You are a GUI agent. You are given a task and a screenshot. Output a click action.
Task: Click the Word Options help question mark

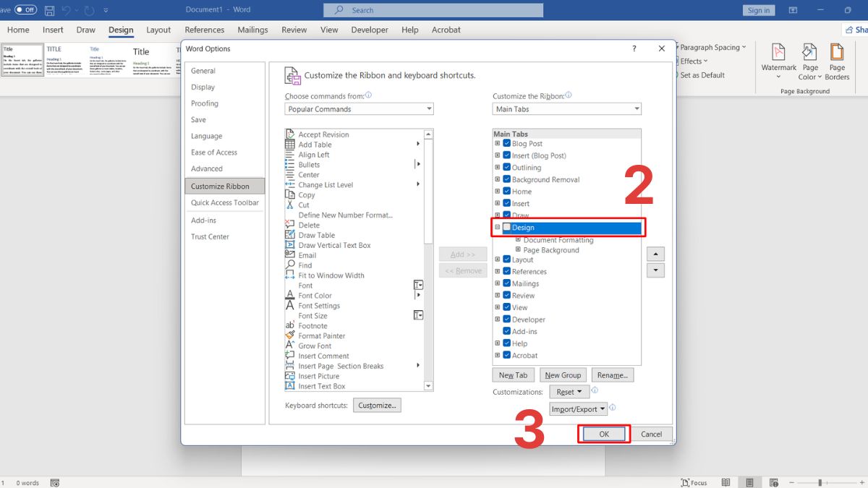pyautogui.click(x=634, y=48)
